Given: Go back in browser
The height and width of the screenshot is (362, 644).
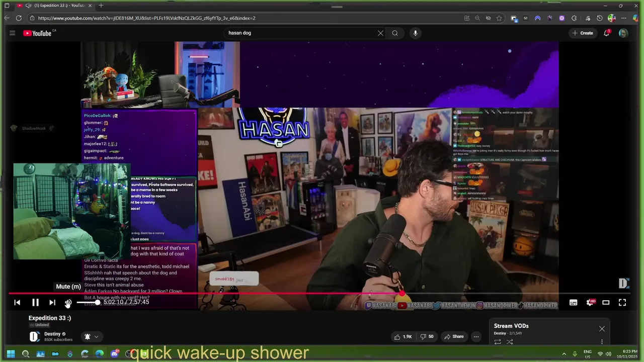Looking at the screenshot, I should coord(7,18).
